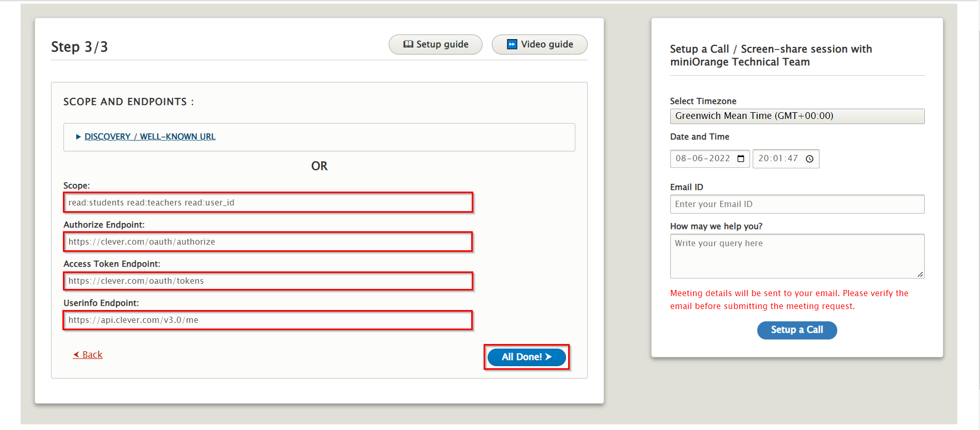This screenshot has width=980, height=430.
Task: Click the Email ID input box
Action: click(x=796, y=204)
